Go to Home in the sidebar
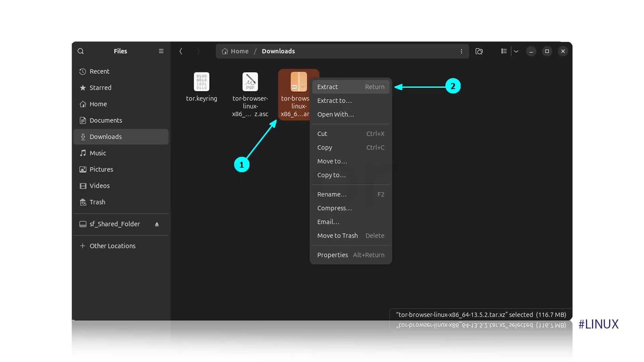 121,104
